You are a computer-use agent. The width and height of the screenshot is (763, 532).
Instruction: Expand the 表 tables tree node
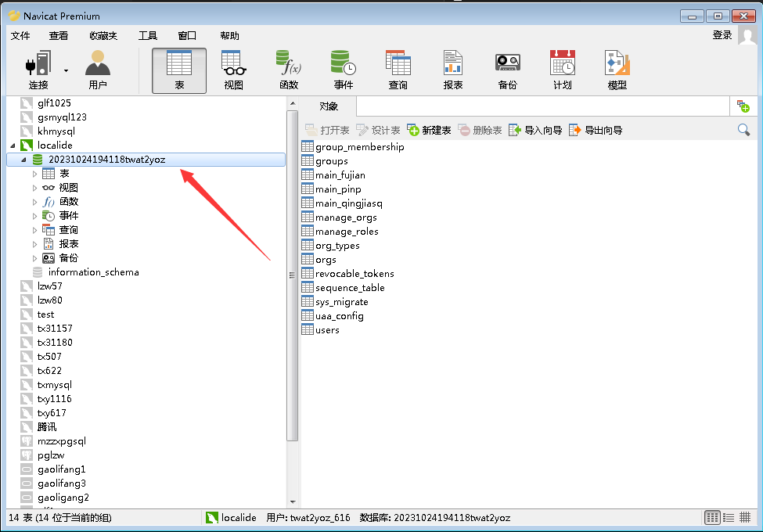(x=34, y=174)
